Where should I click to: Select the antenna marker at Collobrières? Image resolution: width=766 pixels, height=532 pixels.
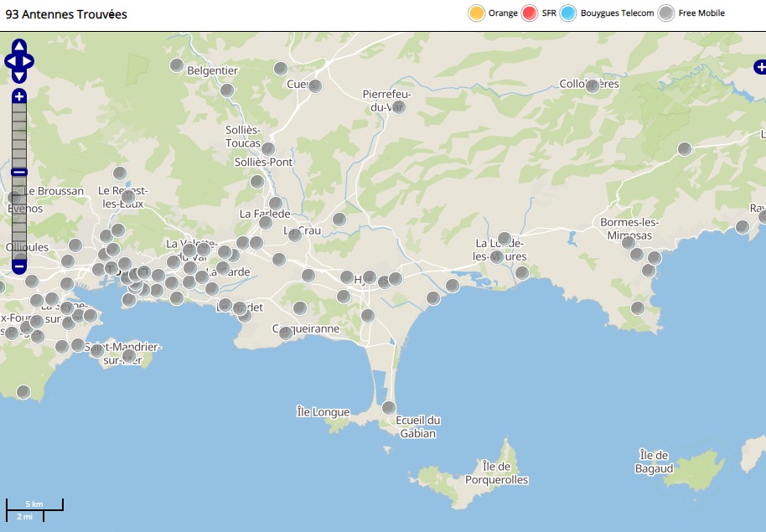593,85
